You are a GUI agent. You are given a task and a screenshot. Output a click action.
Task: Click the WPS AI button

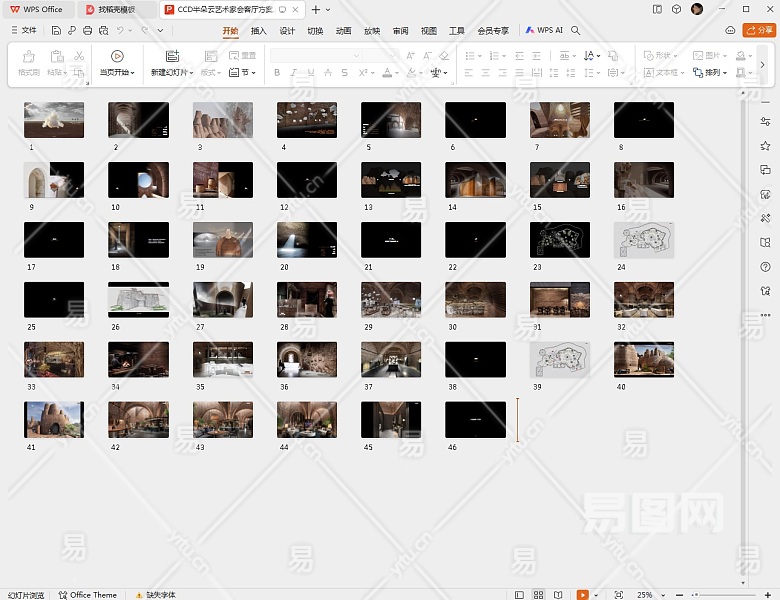click(545, 31)
